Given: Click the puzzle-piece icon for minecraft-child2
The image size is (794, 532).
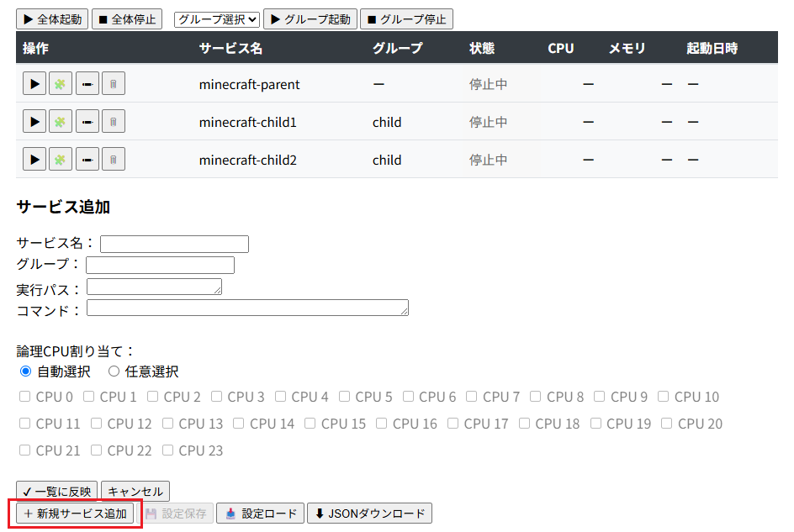Looking at the screenshot, I should point(60,159).
